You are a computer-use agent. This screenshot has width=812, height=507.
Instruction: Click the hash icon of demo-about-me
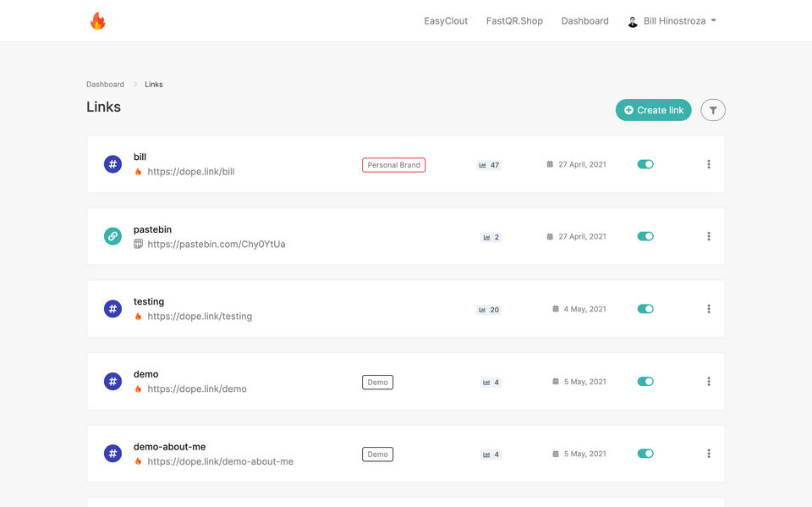click(x=112, y=454)
